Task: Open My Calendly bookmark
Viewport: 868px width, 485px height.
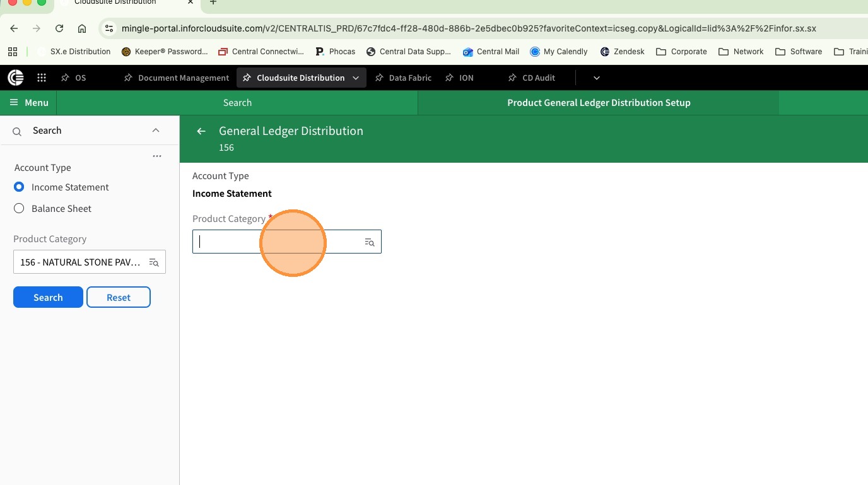Action: pyautogui.click(x=559, y=52)
